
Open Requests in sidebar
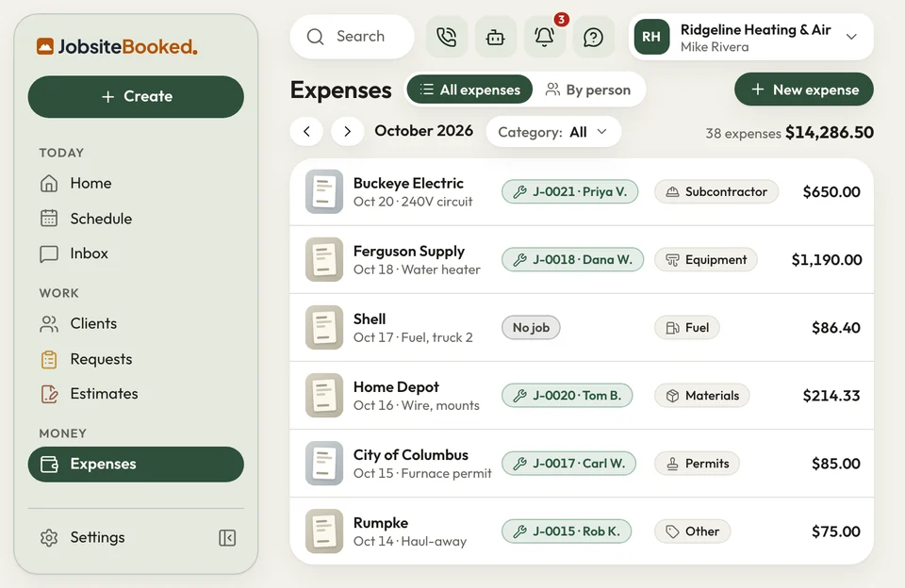pyautogui.click(x=136, y=359)
